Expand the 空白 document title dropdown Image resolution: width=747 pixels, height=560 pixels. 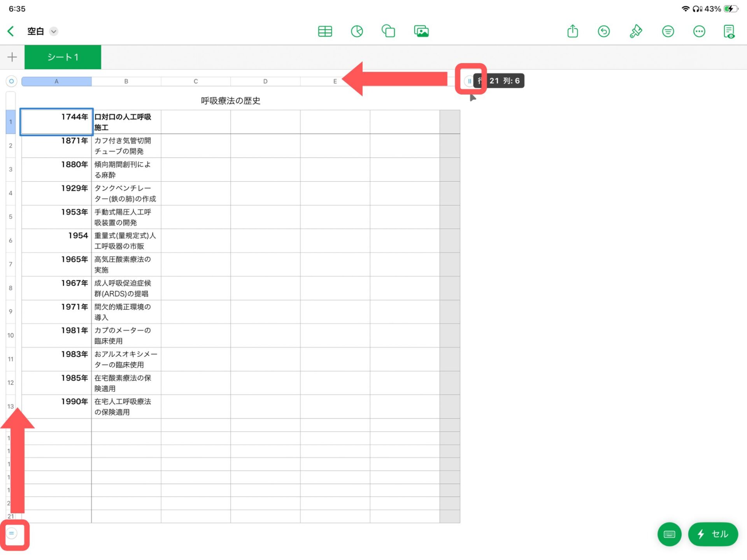tap(54, 31)
